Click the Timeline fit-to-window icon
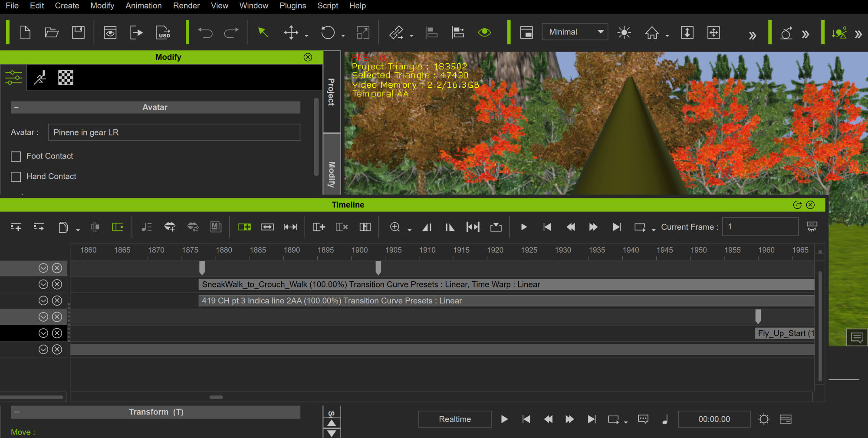Viewport: 868px width, 438px height. [473, 227]
